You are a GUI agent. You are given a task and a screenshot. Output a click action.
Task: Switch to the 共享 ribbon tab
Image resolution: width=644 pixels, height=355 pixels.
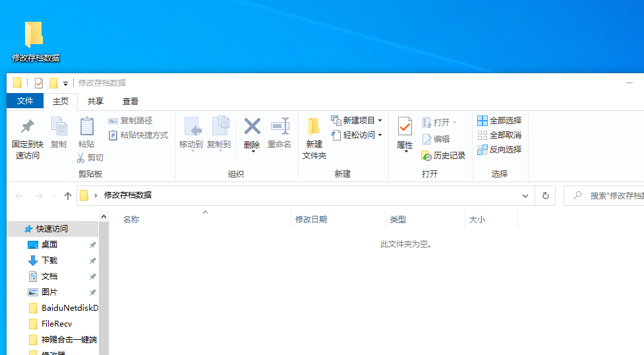click(x=96, y=101)
